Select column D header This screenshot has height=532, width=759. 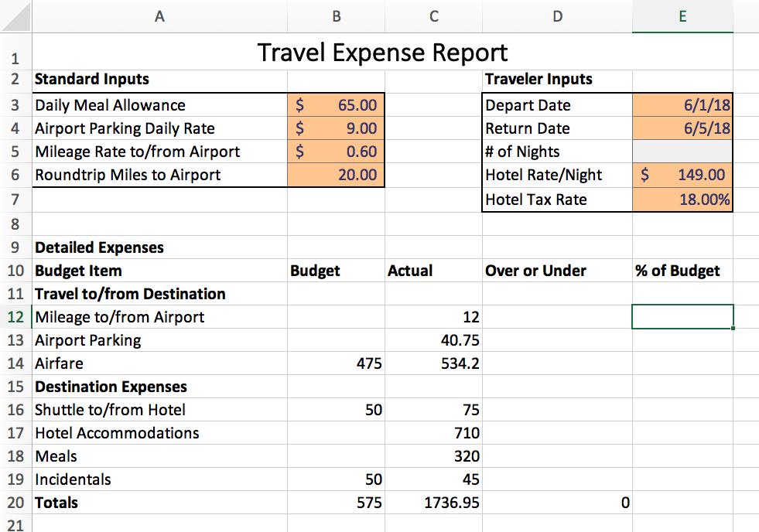click(x=557, y=16)
